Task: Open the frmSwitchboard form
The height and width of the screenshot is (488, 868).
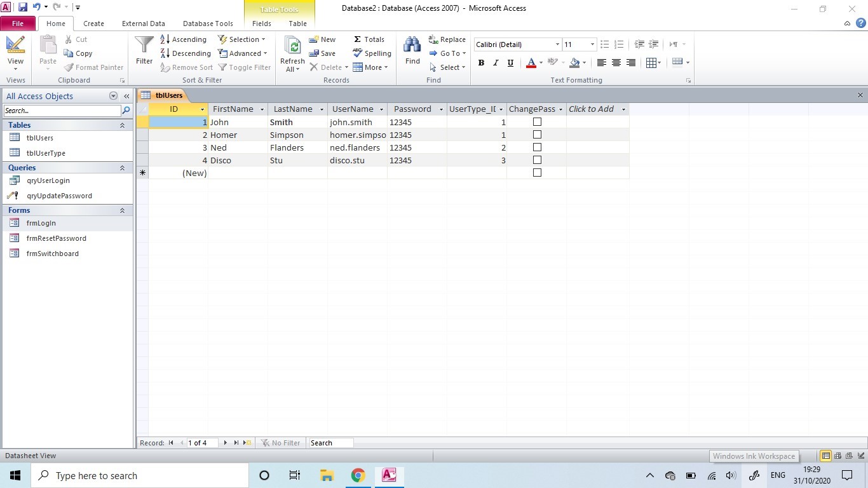Action: coord(52,254)
